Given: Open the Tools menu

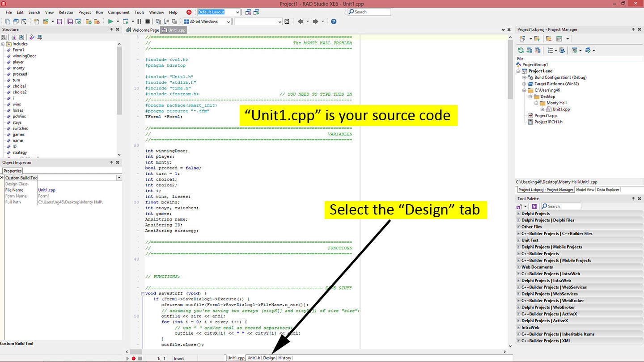Looking at the screenshot, I should 139,12.
